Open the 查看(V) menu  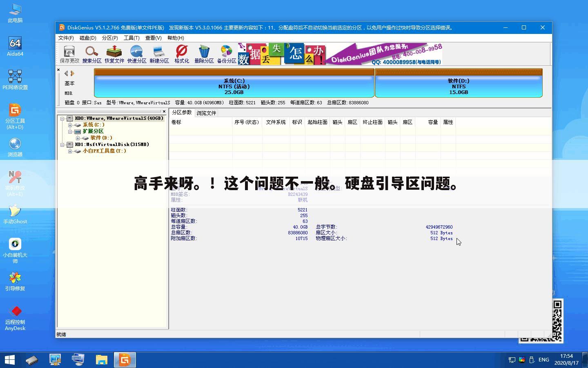click(154, 38)
